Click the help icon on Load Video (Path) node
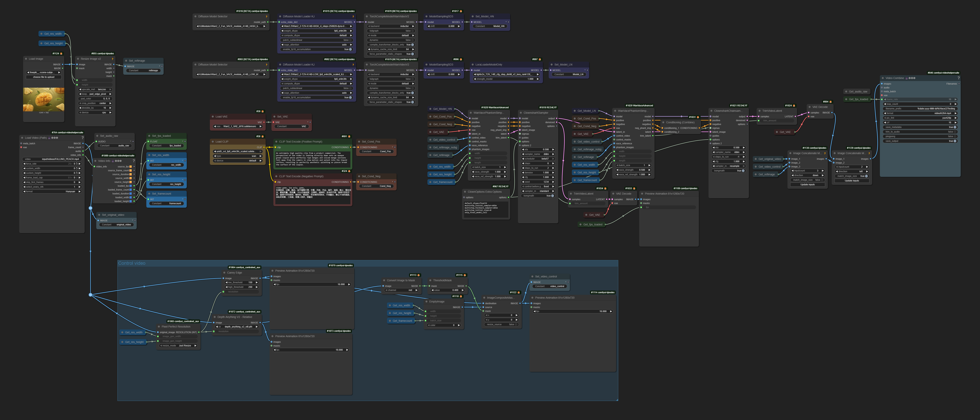 (x=83, y=138)
